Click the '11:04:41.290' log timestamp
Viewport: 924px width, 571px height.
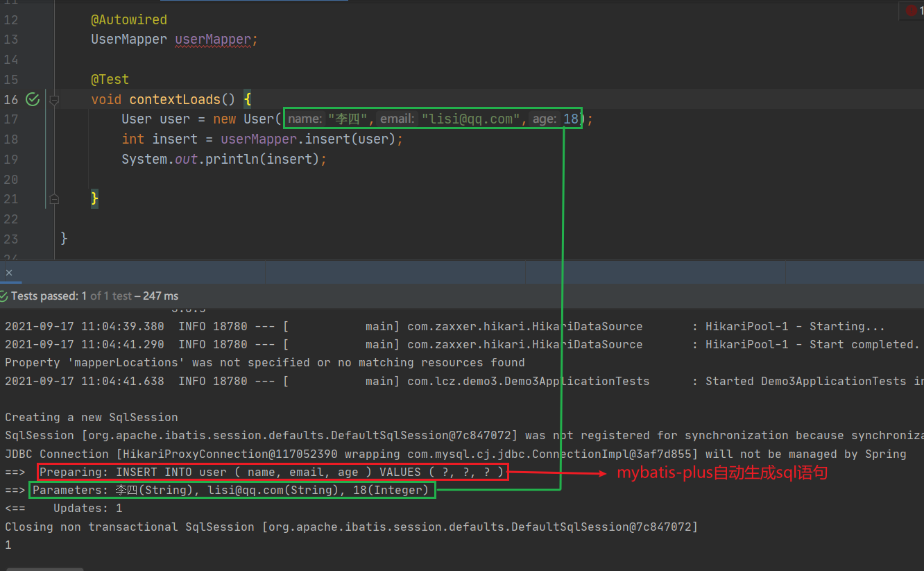(x=123, y=344)
